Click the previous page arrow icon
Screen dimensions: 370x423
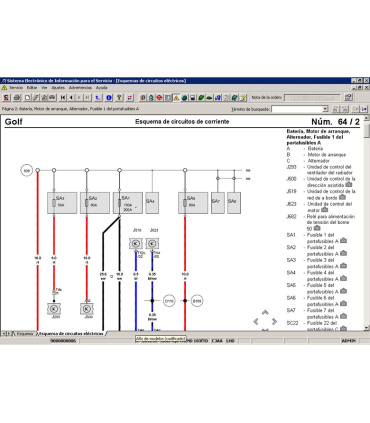tap(71, 98)
